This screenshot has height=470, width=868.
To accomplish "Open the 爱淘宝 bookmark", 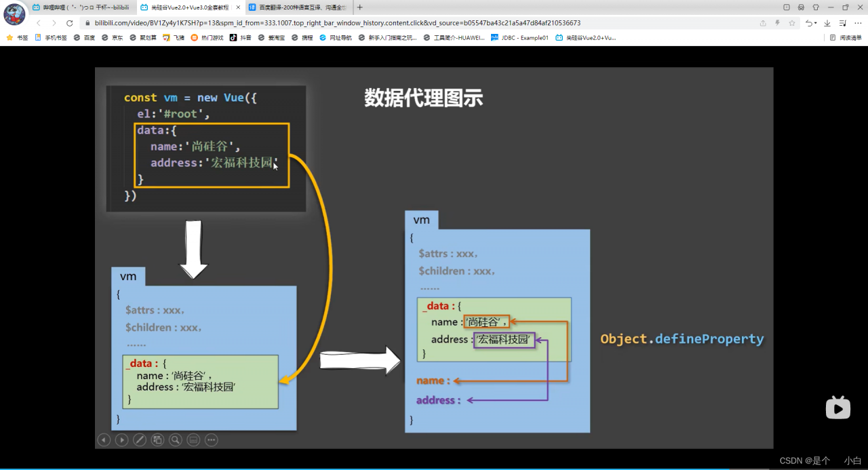I will [271, 38].
